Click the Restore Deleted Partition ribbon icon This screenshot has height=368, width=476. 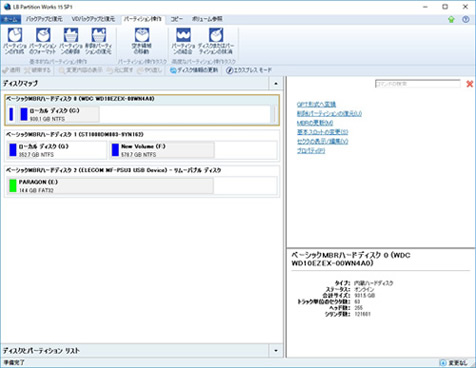tap(99, 35)
